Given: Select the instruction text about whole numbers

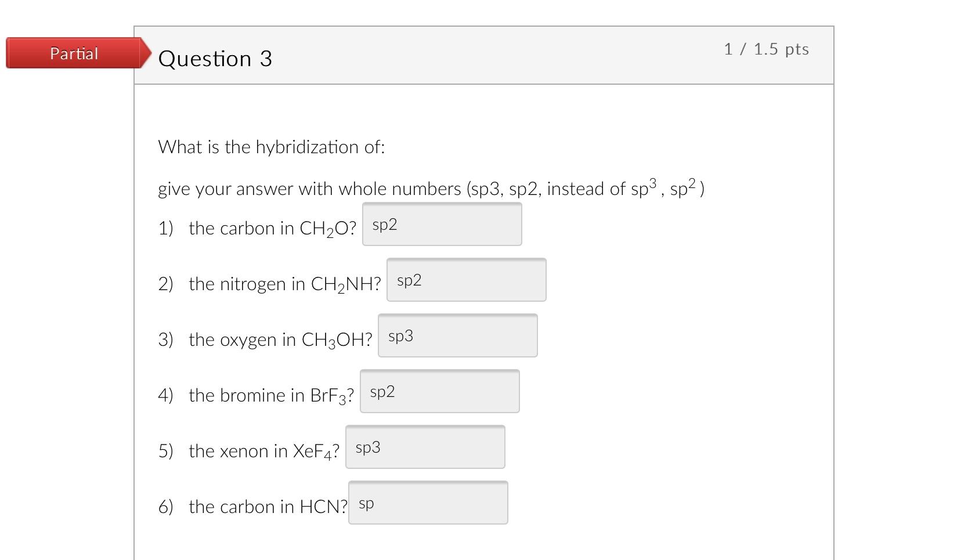Looking at the screenshot, I should tap(429, 187).
